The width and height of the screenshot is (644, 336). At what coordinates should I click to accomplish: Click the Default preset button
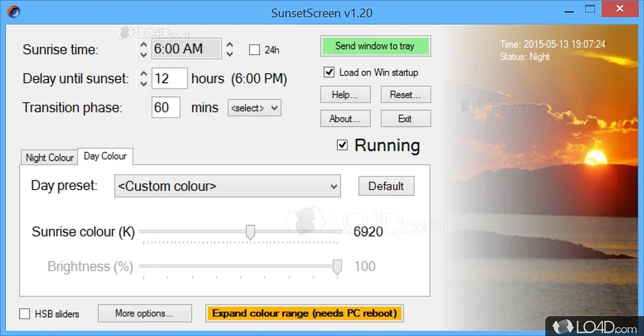386,186
